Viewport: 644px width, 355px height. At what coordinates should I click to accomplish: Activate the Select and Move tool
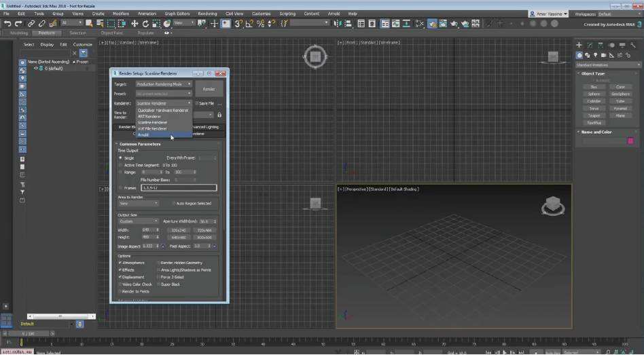pyautogui.click(x=135, y=24)
